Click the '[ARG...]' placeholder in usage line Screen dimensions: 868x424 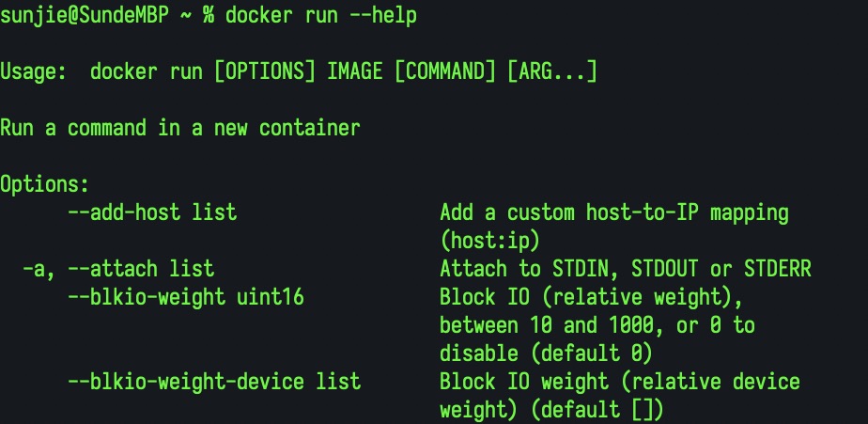pos(552,71)
